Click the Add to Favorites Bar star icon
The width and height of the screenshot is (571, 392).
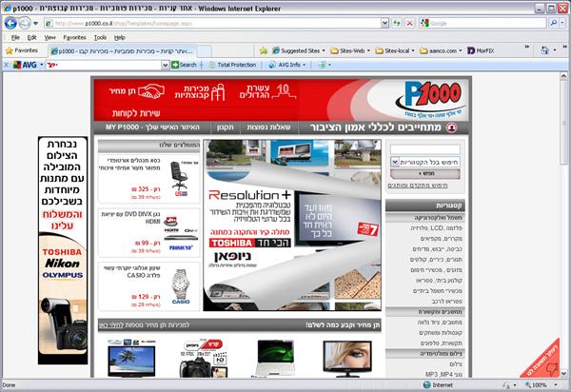264,51
